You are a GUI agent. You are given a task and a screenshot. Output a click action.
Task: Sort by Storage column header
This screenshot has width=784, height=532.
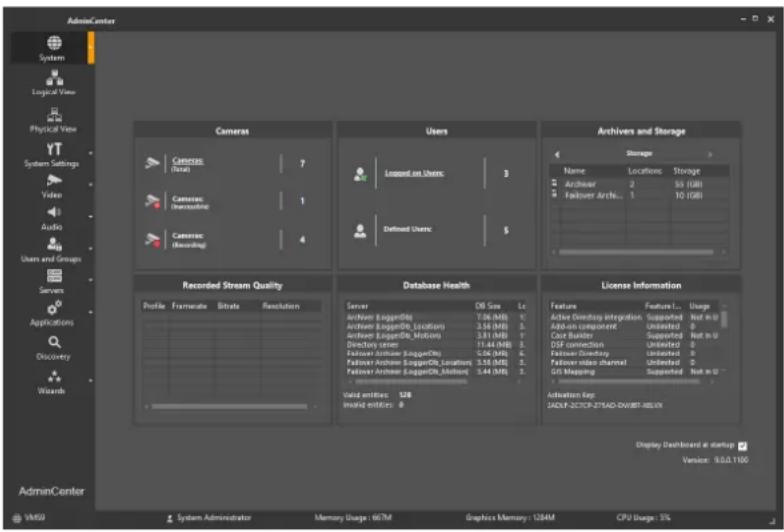[x=686, y=171]
